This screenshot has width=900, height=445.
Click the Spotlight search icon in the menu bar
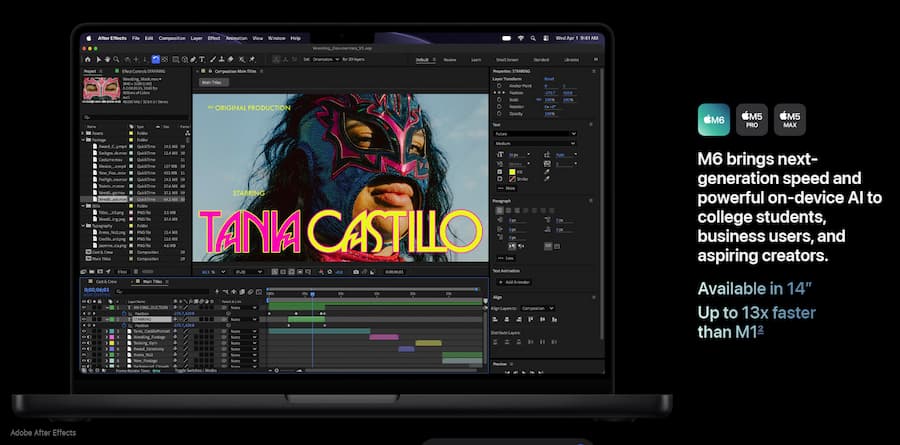point(532,38)
